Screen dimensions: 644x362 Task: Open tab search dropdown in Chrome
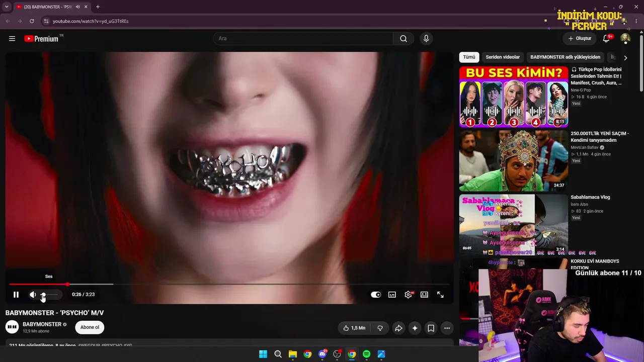[7, 7]
